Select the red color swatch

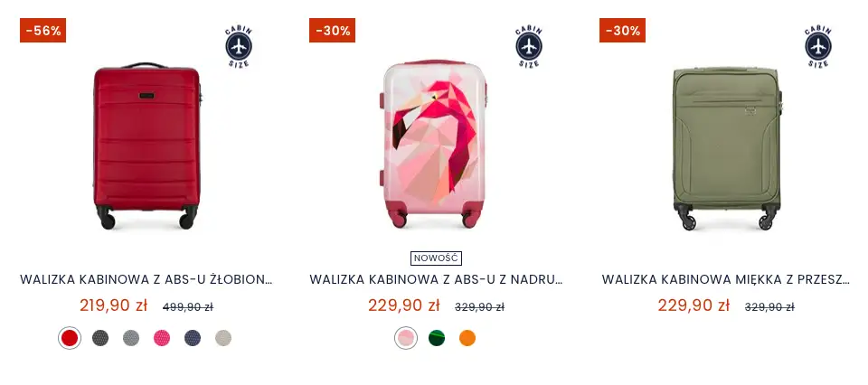(70, 338)
